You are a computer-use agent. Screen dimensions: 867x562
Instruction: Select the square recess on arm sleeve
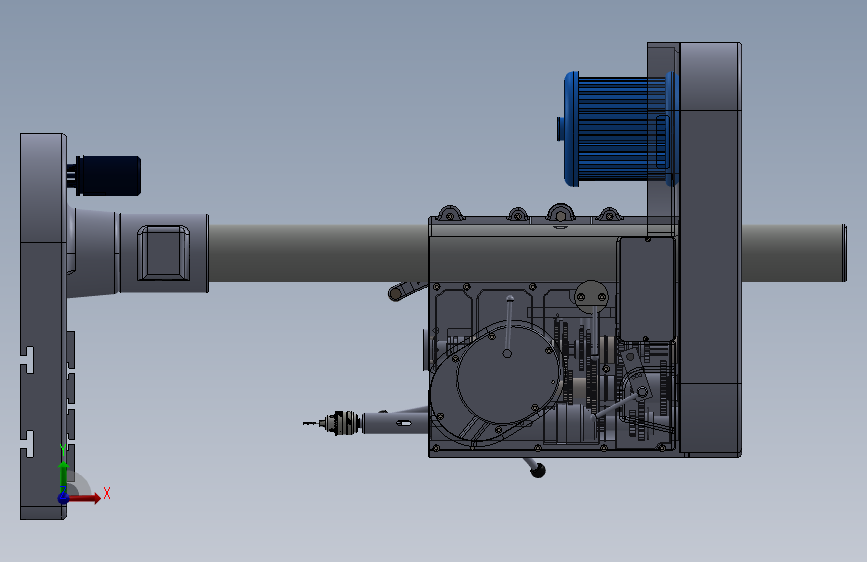click(x=163, y=252)
